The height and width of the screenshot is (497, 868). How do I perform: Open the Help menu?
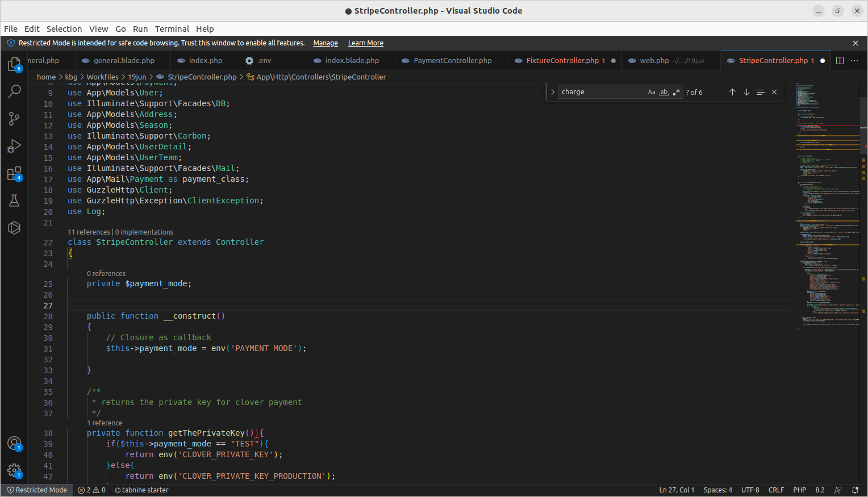(205, 29)
